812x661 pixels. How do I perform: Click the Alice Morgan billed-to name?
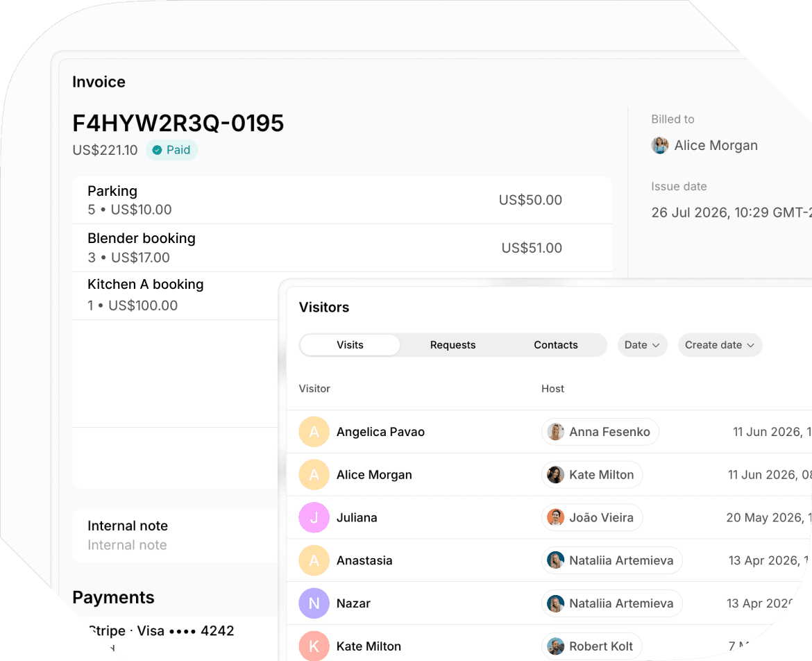(x=716, y=146)
